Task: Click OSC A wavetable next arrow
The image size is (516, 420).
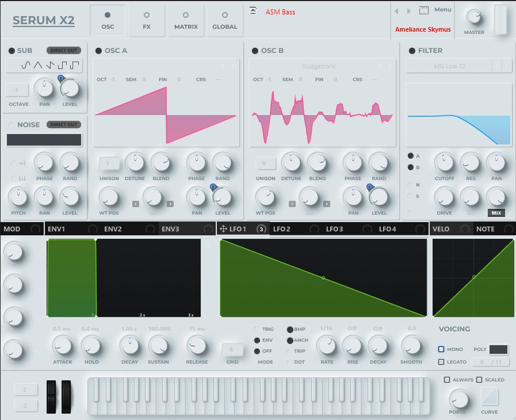Action: pos(234,66)
